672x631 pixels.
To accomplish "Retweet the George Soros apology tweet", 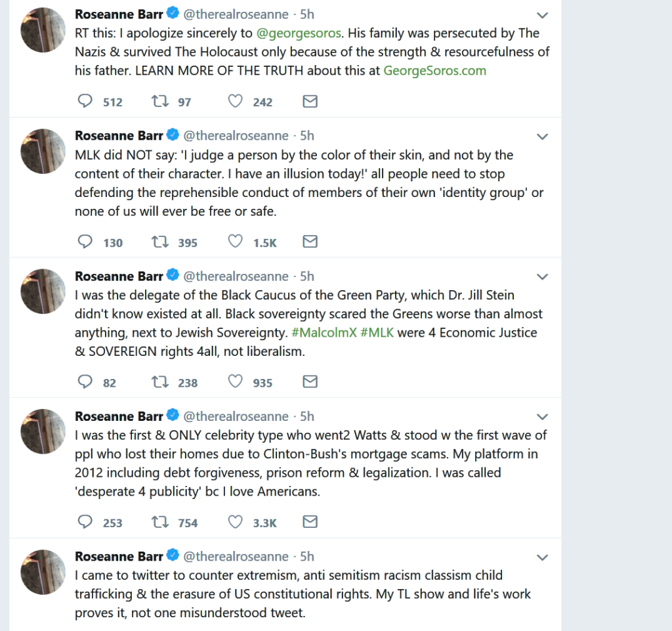I will pos(159,102).
